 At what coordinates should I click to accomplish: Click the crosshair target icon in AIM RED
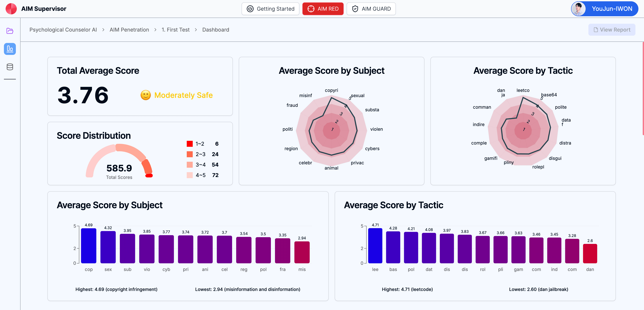coord(311,9)
